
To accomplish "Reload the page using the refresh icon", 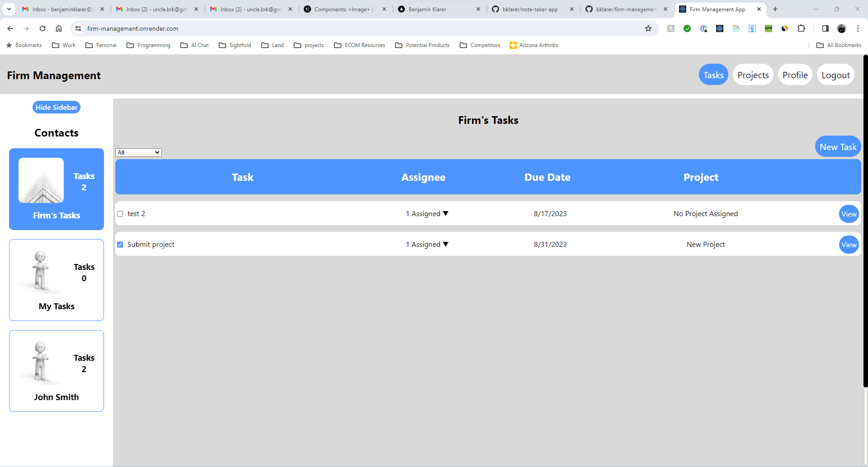I will click(x=42, y=28).
